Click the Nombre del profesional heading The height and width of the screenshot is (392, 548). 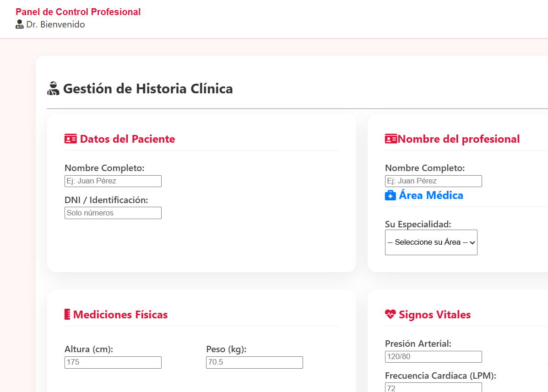(459, 139)
